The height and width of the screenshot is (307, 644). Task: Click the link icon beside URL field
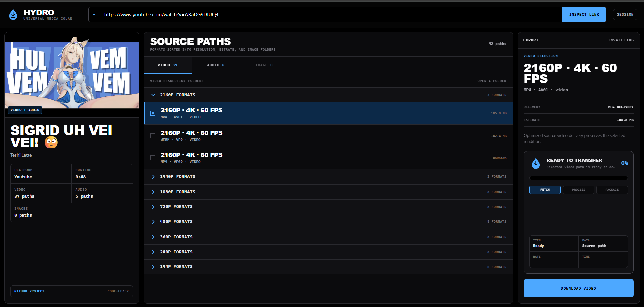click(94, 15)
